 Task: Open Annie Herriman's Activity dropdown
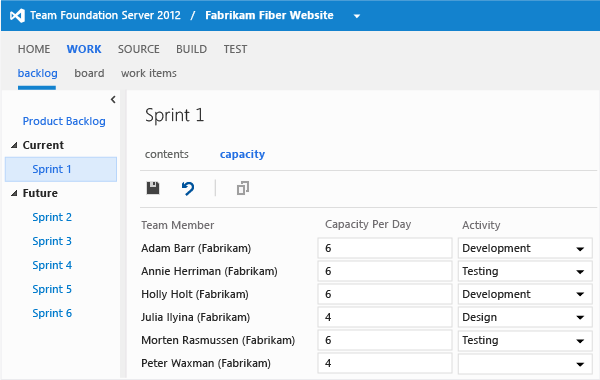point(525,271)
